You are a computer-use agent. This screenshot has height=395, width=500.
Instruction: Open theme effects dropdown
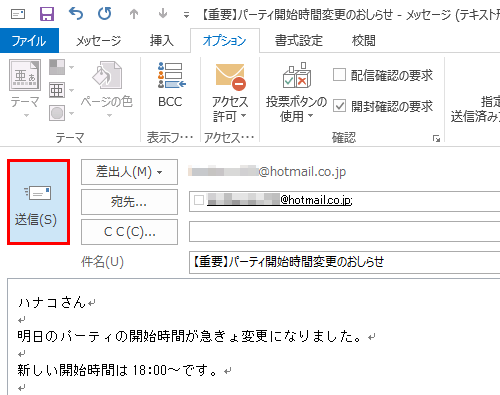[61, 113]
